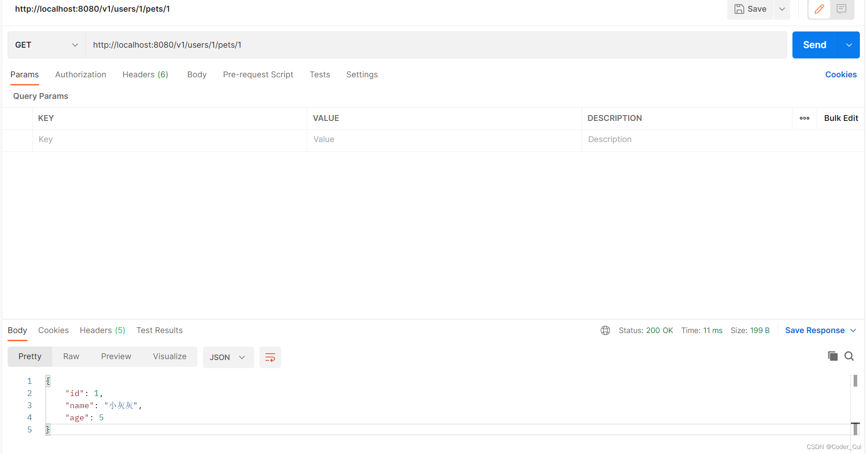Open the response Headers (5) tab
Screen dimensions: 868x454
103,330
